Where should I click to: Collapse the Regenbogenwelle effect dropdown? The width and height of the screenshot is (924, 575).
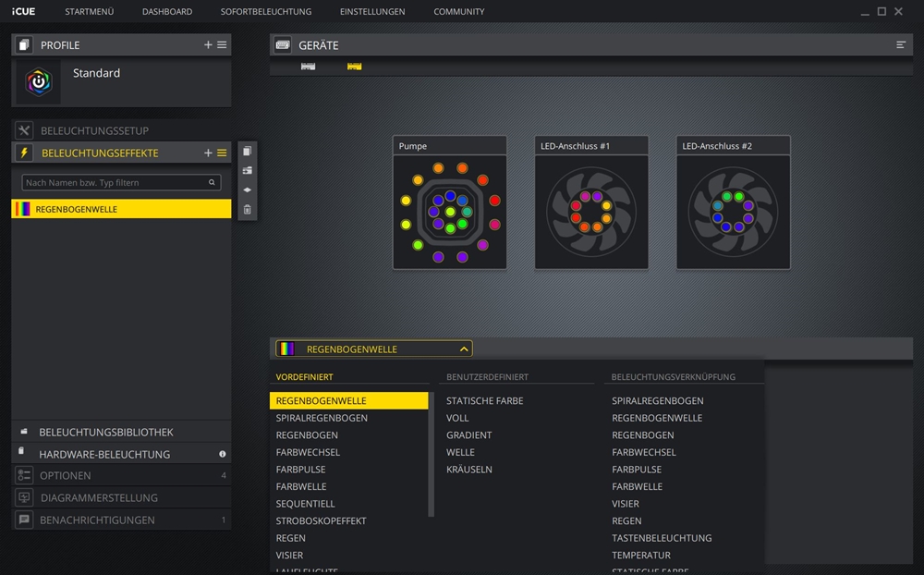(x=464, y=349)
